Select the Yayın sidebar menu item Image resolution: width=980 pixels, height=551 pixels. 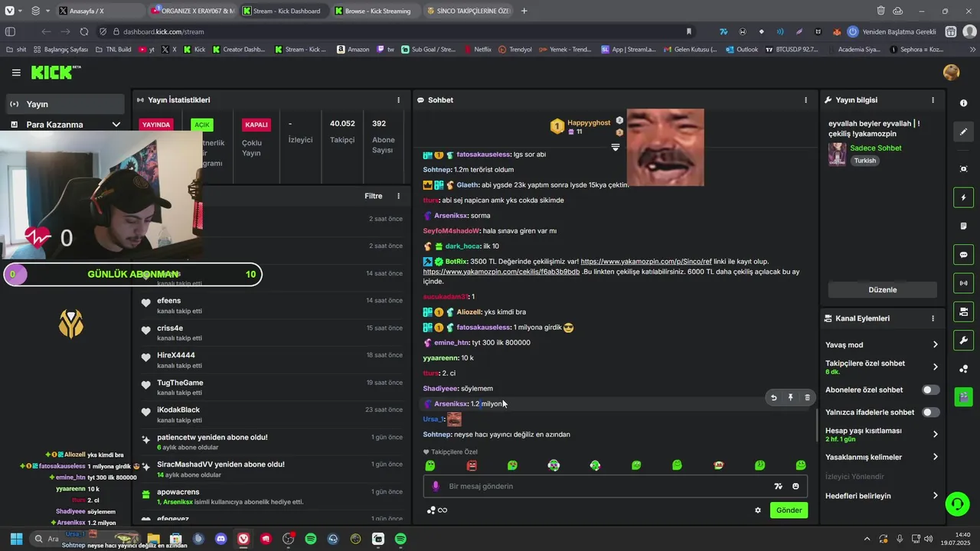pos(66,104)
